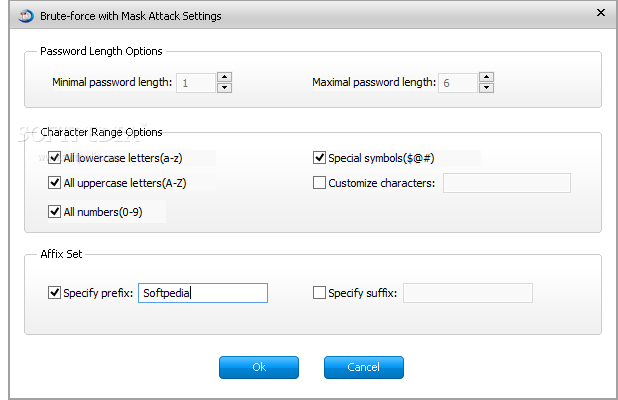Image resolution: width=618 pixels, height=400 pixels.
Task: Focus the prefix field containing Softpedia
Action: (x=203, y=293)
